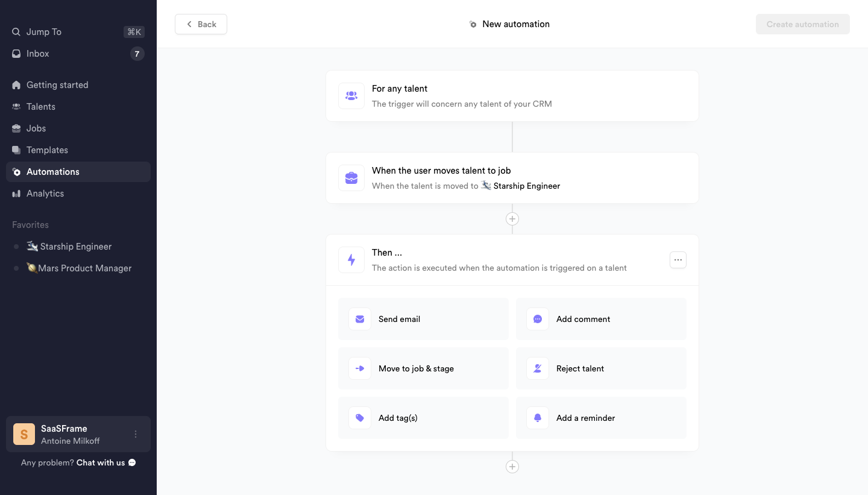Click the Templates stacked-pages icon
This screenshot has height=495, width=868.
point(16,150)
